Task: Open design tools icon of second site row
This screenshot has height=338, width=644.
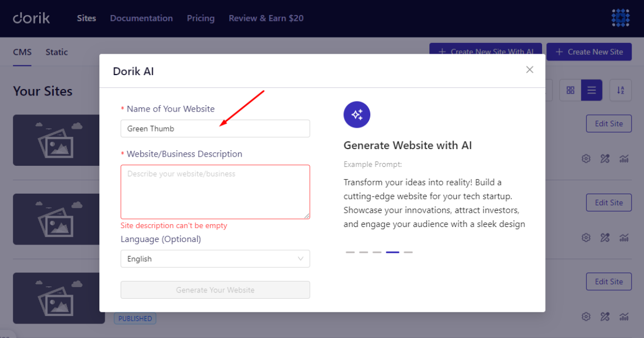Action: pos(605,237)
